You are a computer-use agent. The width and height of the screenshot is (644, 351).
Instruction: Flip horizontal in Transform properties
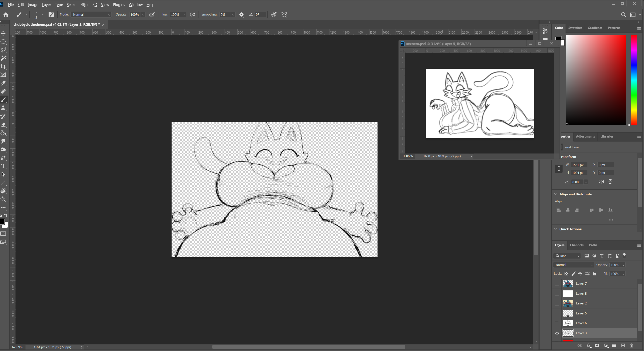[x=601, y=182]
